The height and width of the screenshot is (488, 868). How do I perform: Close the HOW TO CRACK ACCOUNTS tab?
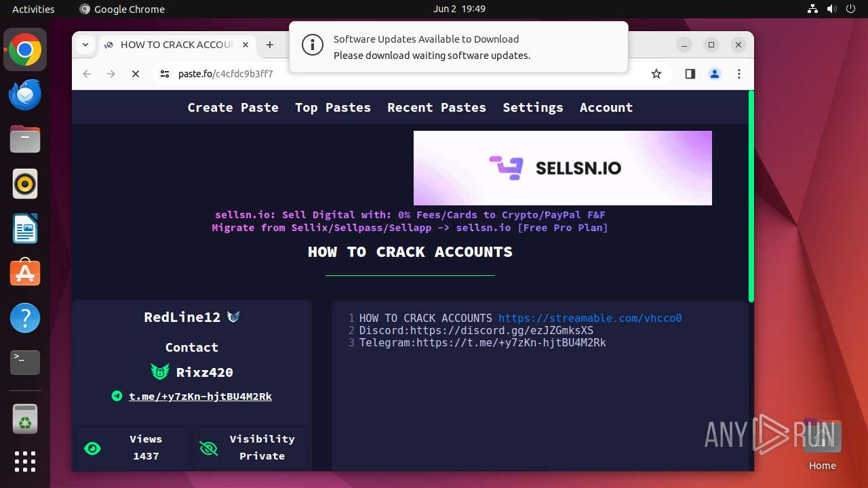pyautogui.click(x=245, y=45)
